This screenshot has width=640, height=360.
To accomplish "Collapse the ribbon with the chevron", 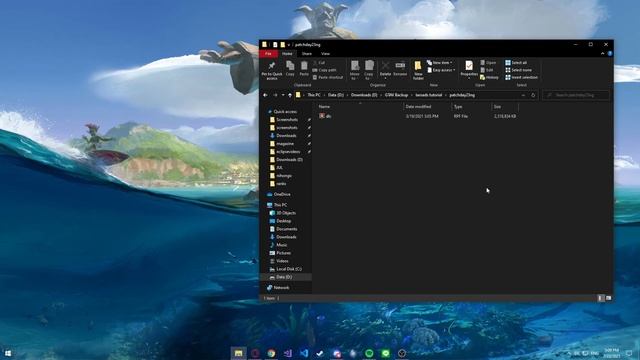I will 602,53.
